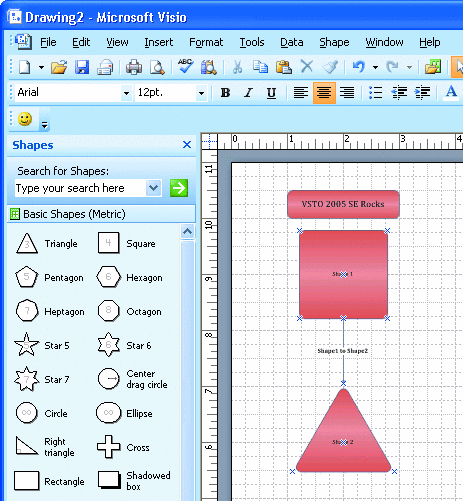Click the stencil scroll up arrow
The width and height of the screenshot is (463, 501).
click(x=188, y=231)
